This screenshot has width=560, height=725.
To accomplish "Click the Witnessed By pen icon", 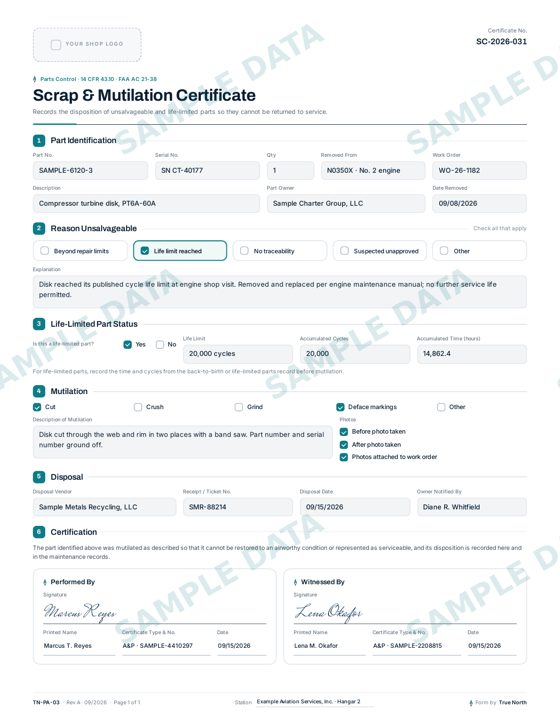I will point(295,582).
